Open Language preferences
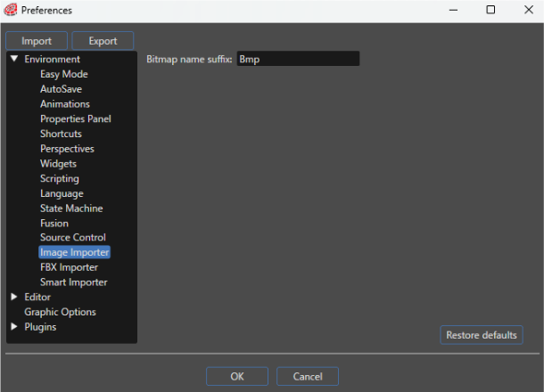Viewport: 544px width, 392px height. pyautogui.click(x=62, y=193)
